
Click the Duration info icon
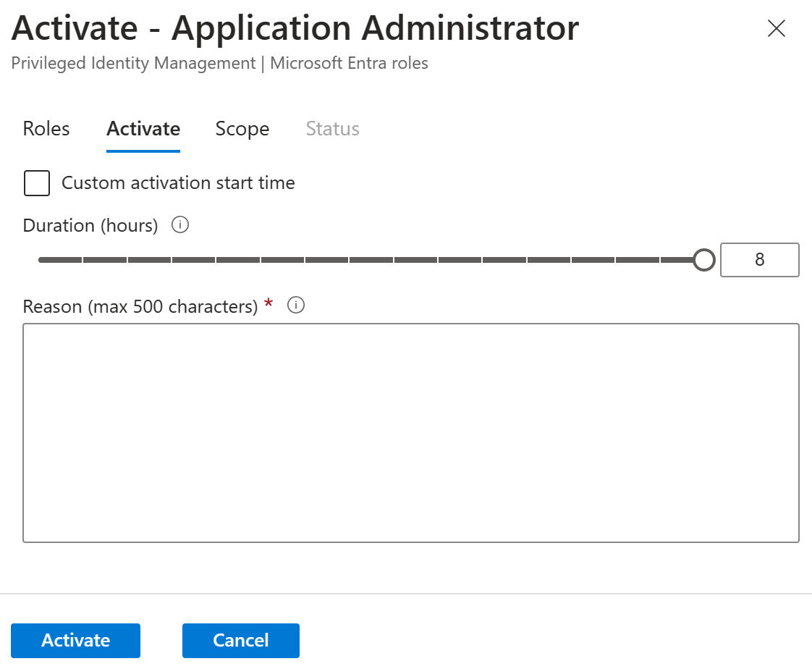pos(180,225)
